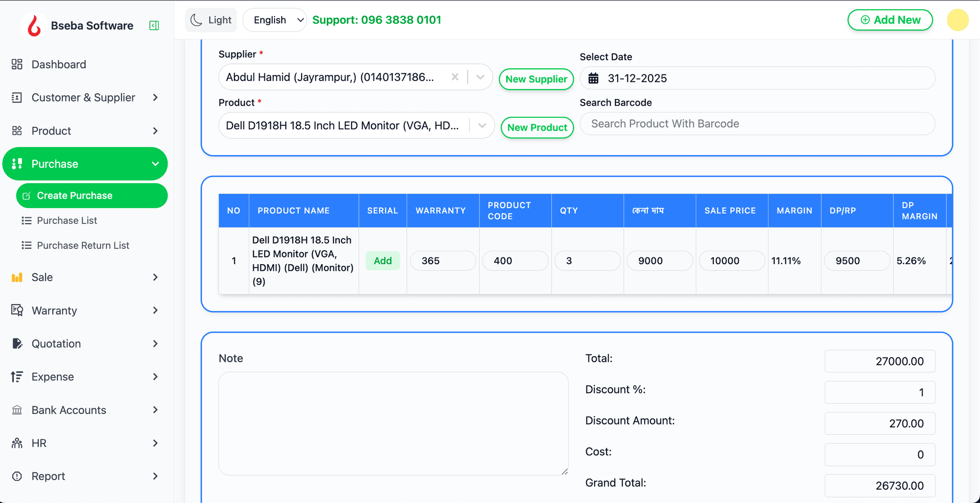Click the Search Product With Barcode field
This screenshot has width=980, height=503.
(757, 124)
